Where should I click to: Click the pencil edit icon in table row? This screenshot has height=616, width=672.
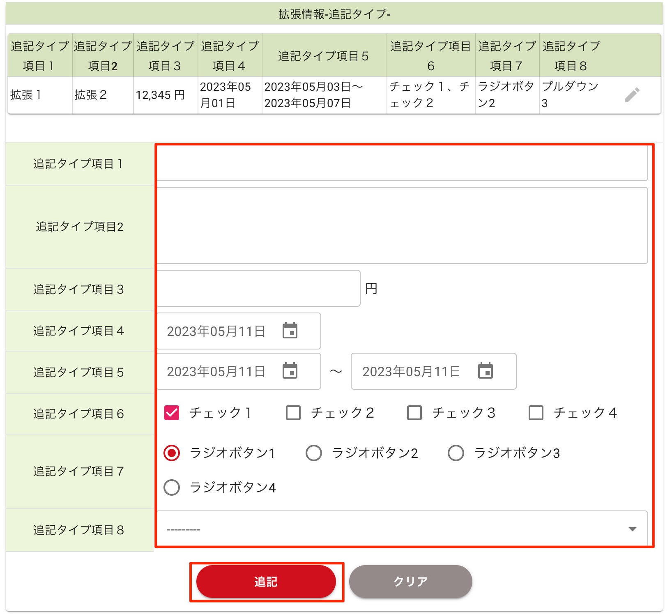[632, 95]
